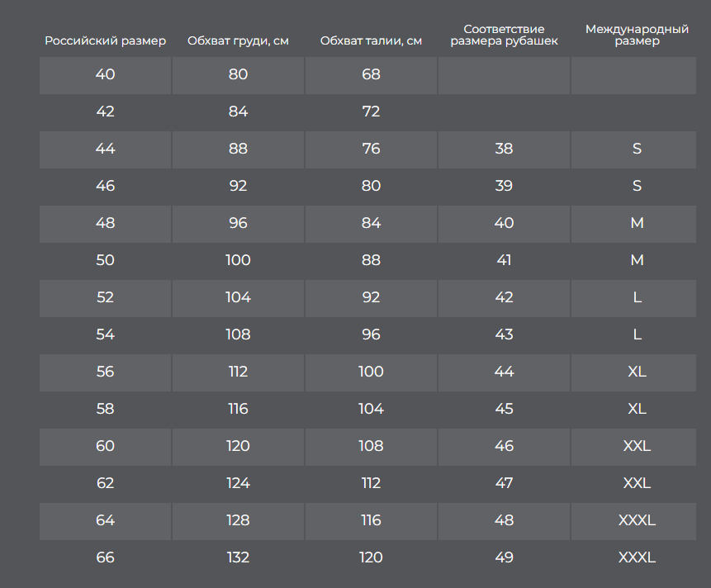Select the XXL cell in size 60 row
The width and height of the screenshot is (711, 588).
(x=633, y=447)
